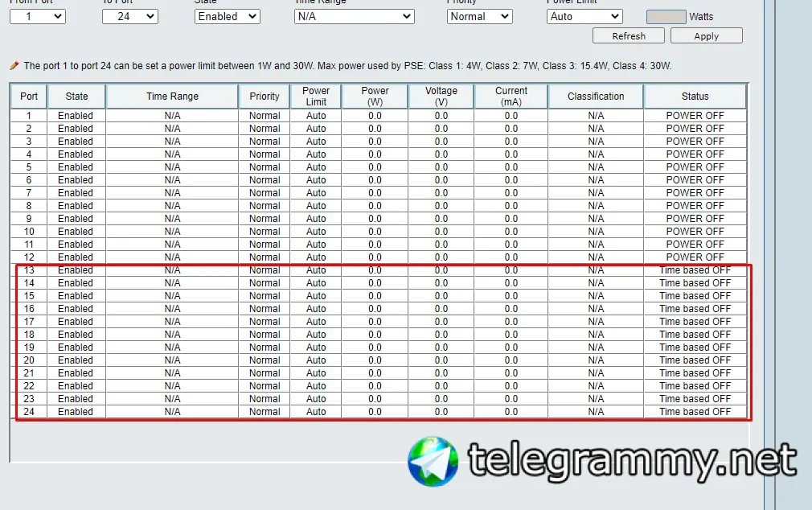Open the From Port dropdown showing 1
The height and width of the screenshot is (510, 812).
(37, 17)
